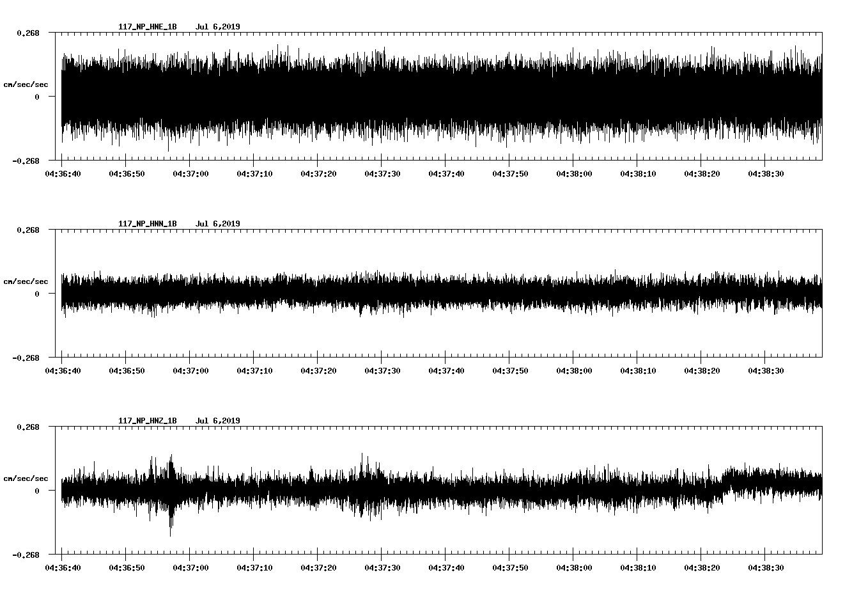Click the Jul 6,2019 date above HNN plot
The width and height of the screenshot is (868, 591).
click(217, 224)
